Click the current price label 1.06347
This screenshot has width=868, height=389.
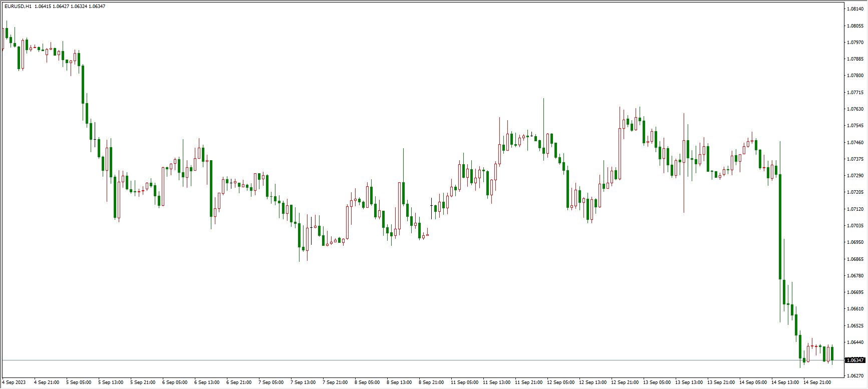(x=855, y=360)
